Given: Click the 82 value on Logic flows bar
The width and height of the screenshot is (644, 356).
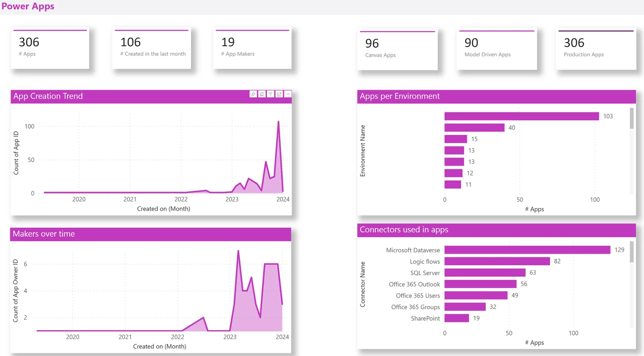Looking at the screenshot, I should pos(557,261).
